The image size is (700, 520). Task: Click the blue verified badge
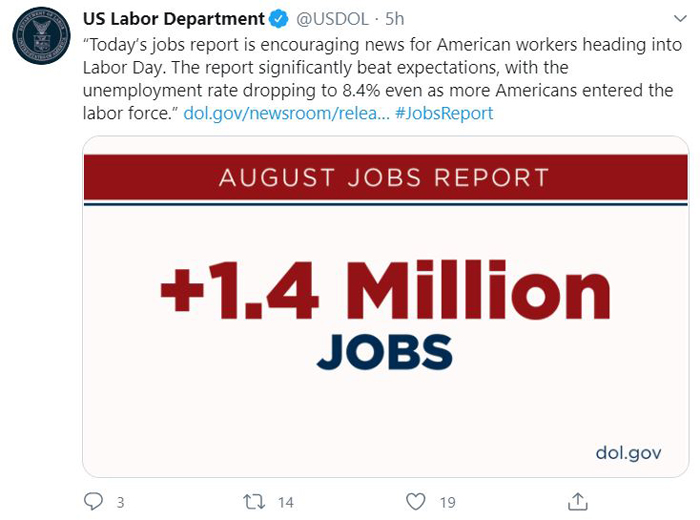tap(279, 19)
